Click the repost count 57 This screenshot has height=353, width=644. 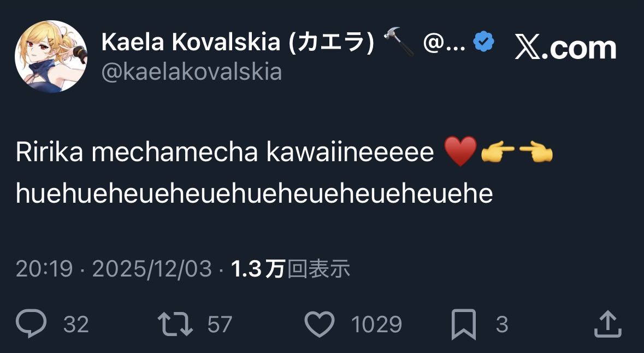click(220, 325)
